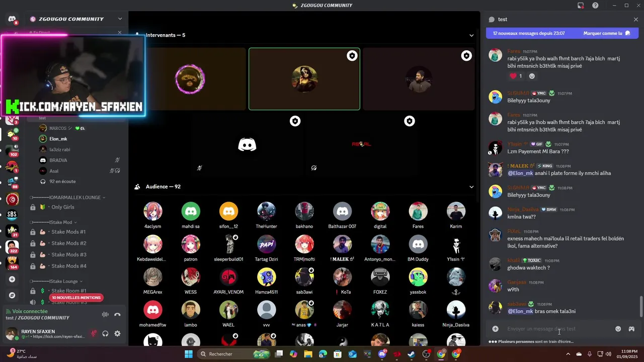Click the highlighted center speaker tile

tap(304, 79)
